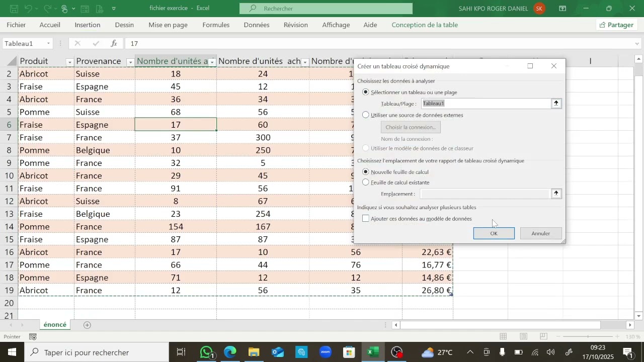
Task: Click the Redo arrow icon
Action: (x=47, y=9)
